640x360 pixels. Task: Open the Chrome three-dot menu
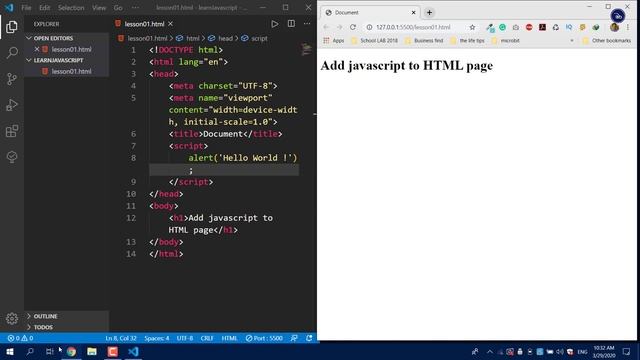[x=628, y=27]
